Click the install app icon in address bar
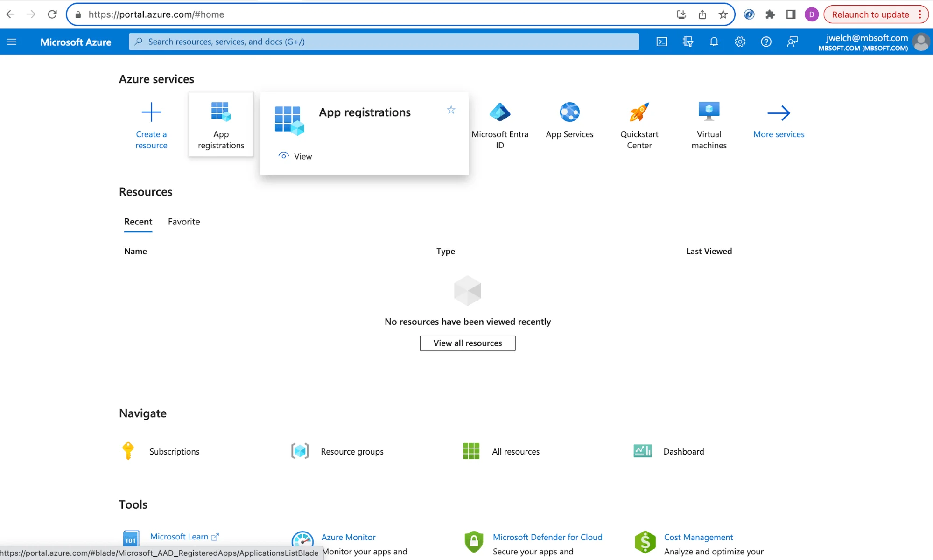933x560 pixels. coord(681,14)
